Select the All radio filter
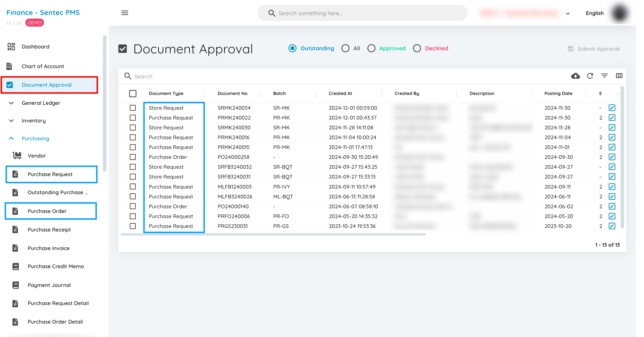This screenshot has width=644, height=337. 345,48
